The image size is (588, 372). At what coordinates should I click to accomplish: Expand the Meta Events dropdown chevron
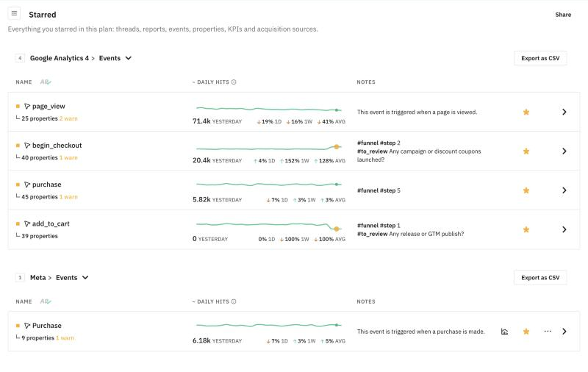point(85,277)
